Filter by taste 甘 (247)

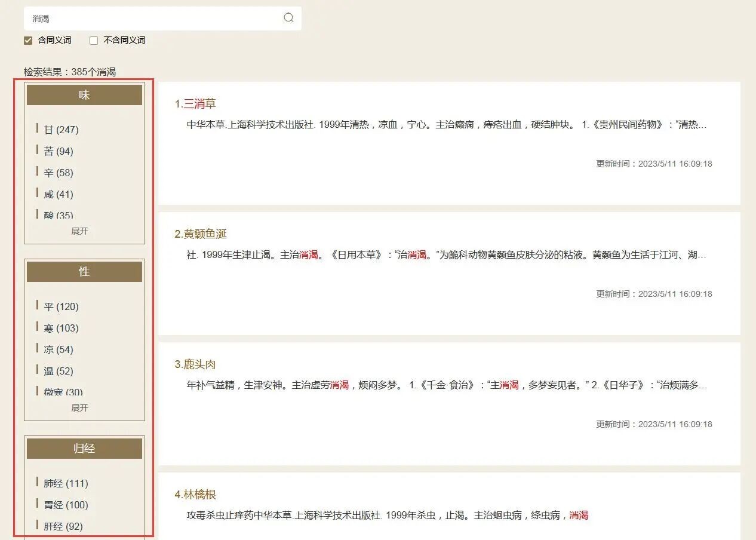click(61, 130)
